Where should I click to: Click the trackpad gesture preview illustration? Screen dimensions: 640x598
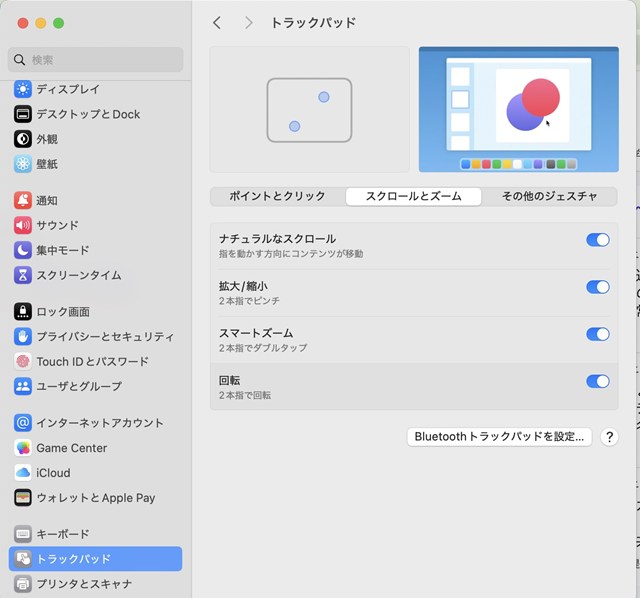[x=309, y=109]
